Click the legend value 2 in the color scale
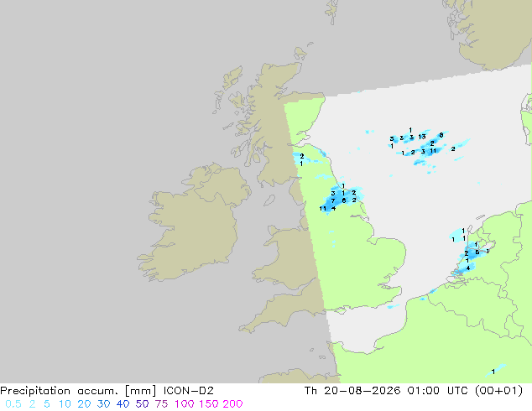This screenshot has width=532, height=411. [x=32, y=404]
